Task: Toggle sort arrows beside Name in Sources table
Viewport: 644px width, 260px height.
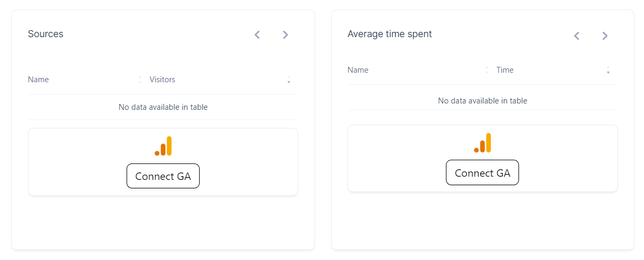Action: (x=140, y=80)
